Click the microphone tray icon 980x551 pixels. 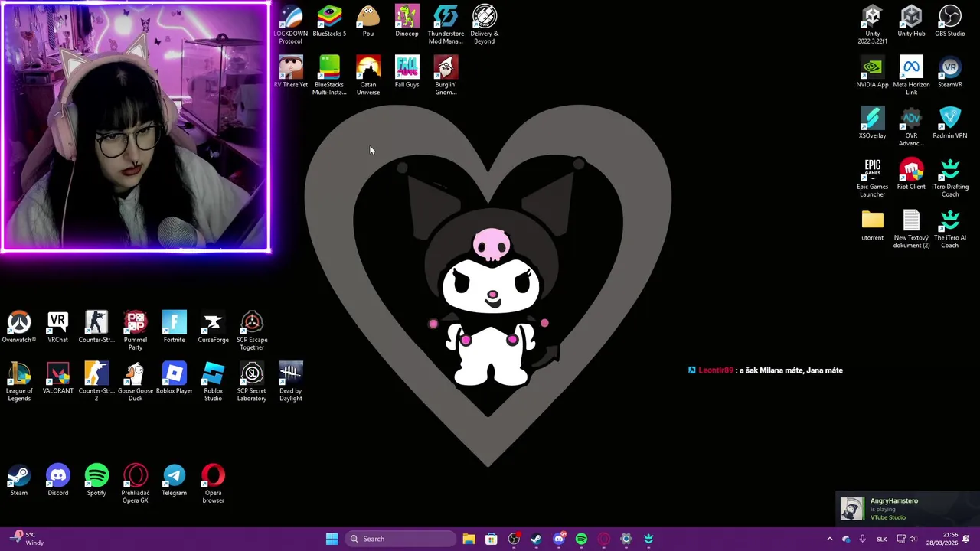tap(862, 539)
